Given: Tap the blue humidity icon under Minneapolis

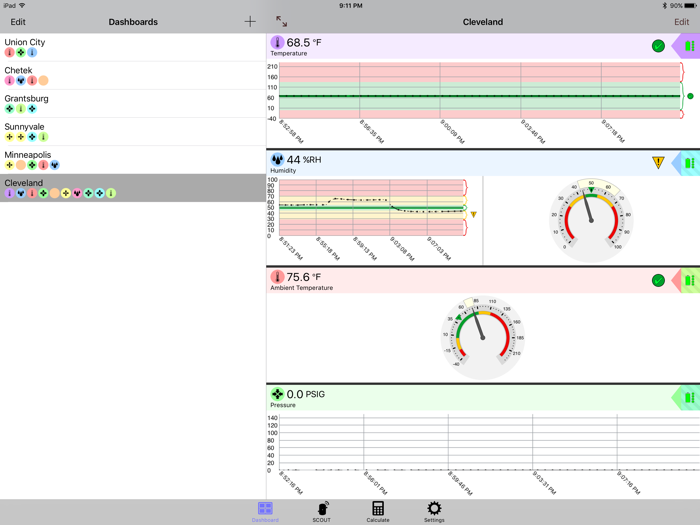Looking at the screenshot, I should click(x=54, y=165).
